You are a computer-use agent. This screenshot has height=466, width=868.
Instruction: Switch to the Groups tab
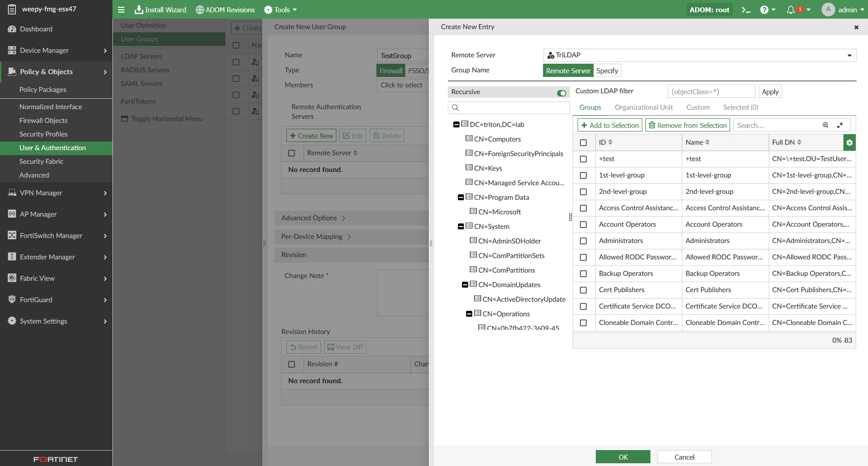tap(590, 107)
